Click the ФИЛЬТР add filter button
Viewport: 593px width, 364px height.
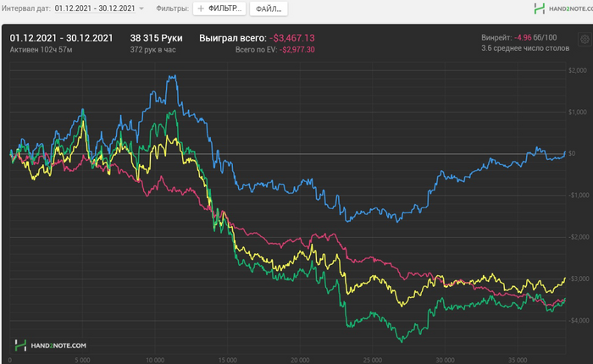[x=219, y=8]
